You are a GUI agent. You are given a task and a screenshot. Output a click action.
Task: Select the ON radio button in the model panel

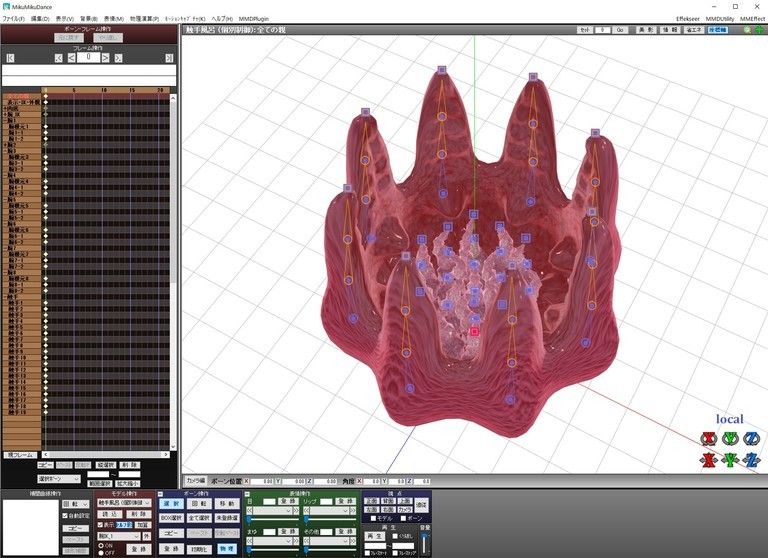tap(101, 545)
